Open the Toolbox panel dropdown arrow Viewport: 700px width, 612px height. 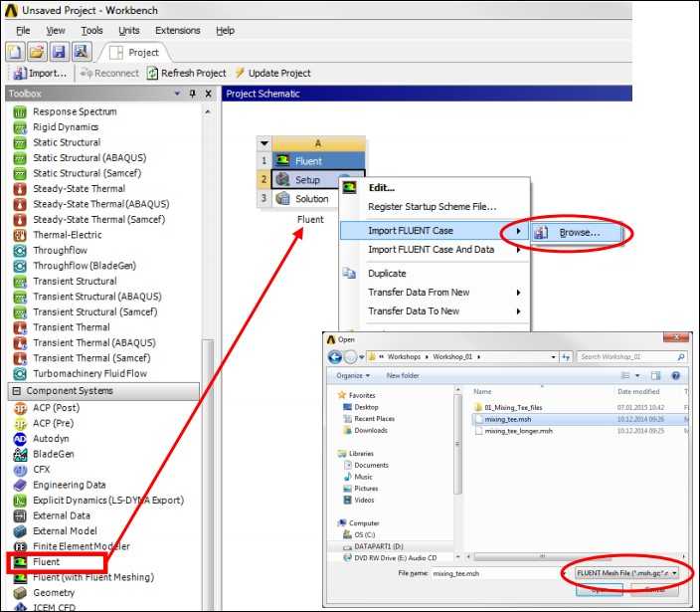click(x=177, y=94)
